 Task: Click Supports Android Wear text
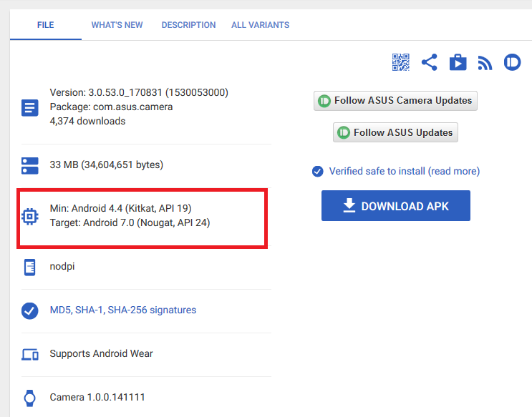[101, 353]
